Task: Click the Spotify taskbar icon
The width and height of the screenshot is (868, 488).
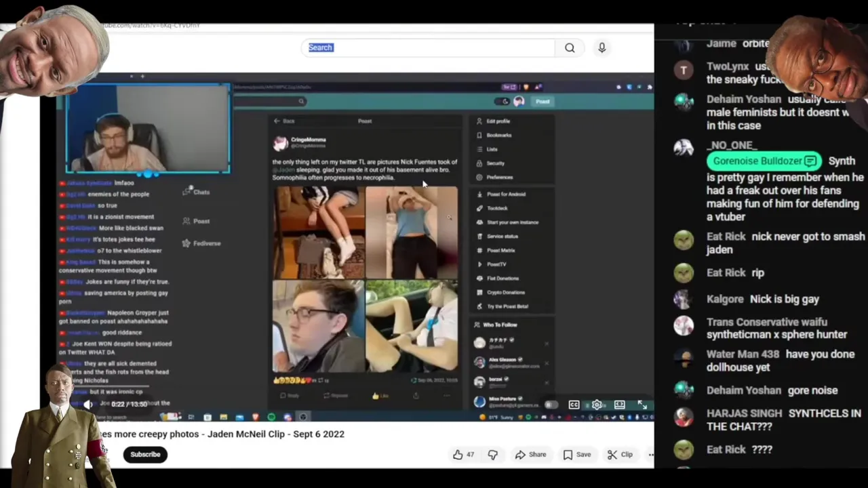Action: pyautogui.click(x=271, y=418)
